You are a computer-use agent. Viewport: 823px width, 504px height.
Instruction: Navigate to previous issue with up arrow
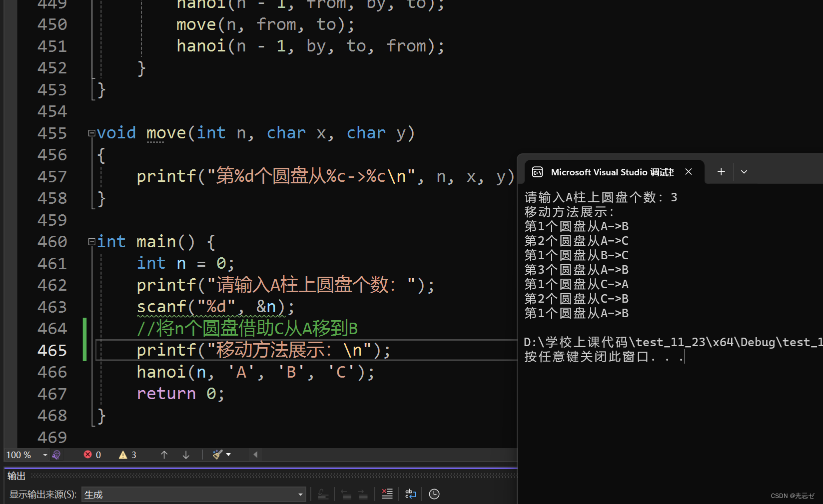164,455
